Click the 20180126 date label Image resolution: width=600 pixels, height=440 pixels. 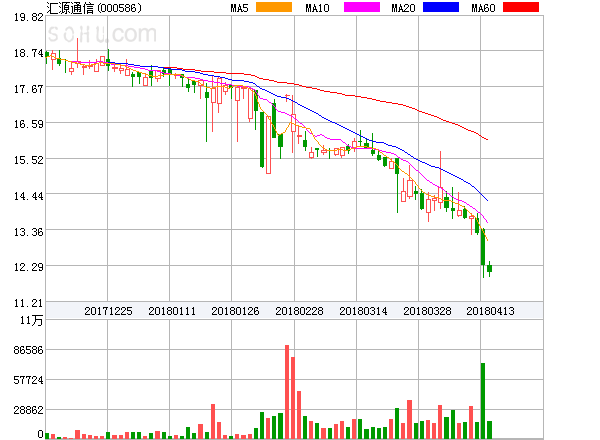(235, 311)
